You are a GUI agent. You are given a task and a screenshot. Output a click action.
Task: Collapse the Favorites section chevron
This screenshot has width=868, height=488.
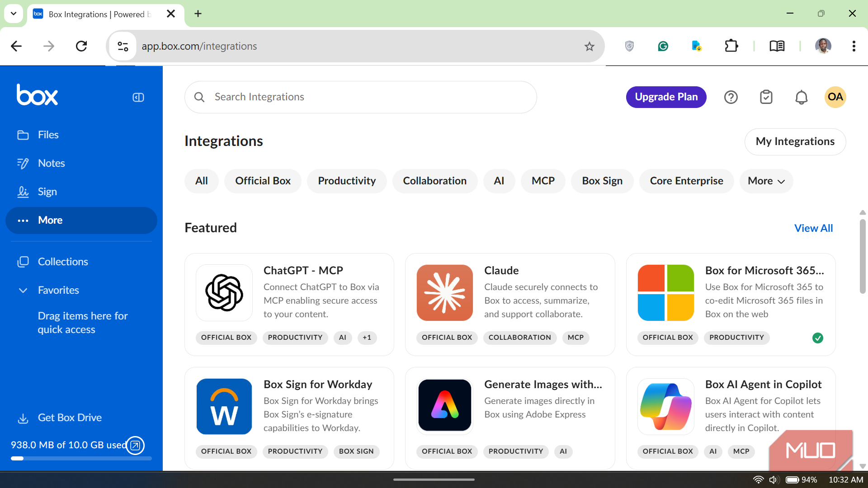click(23, 290)
